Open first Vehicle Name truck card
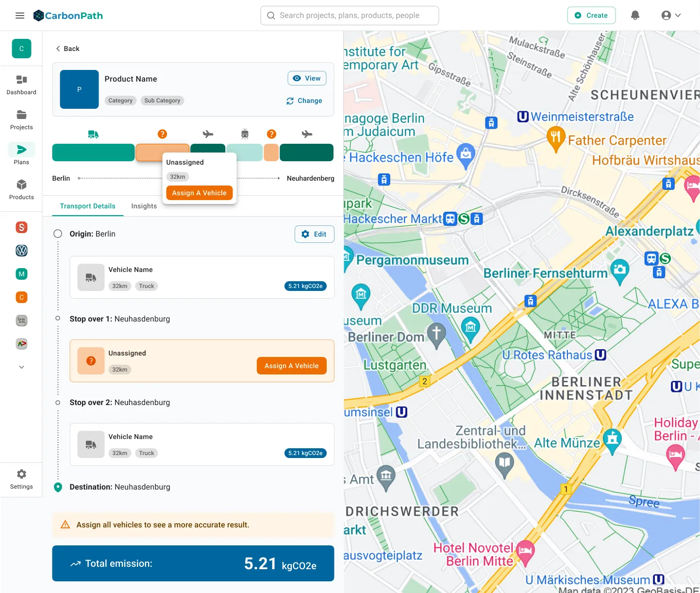The image size is (700, 593). click(202, 277)
